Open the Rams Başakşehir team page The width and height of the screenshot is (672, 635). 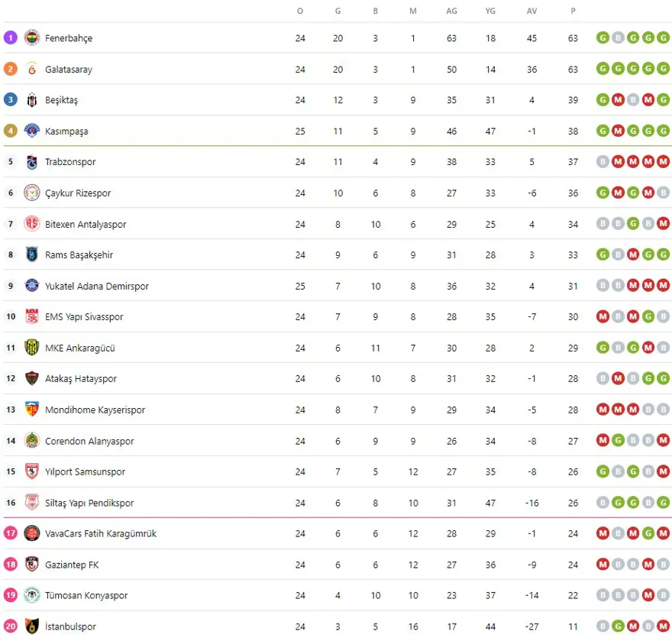(x=79, y=255)
